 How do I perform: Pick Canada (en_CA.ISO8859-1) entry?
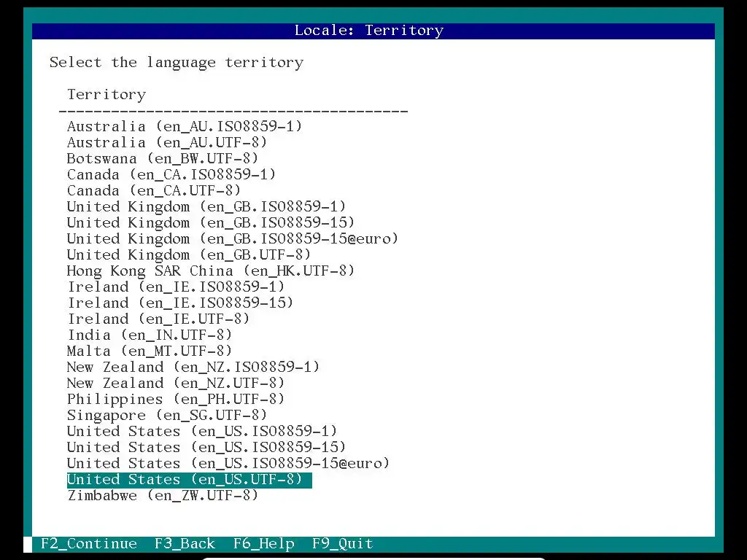click(x=171, y=174)
